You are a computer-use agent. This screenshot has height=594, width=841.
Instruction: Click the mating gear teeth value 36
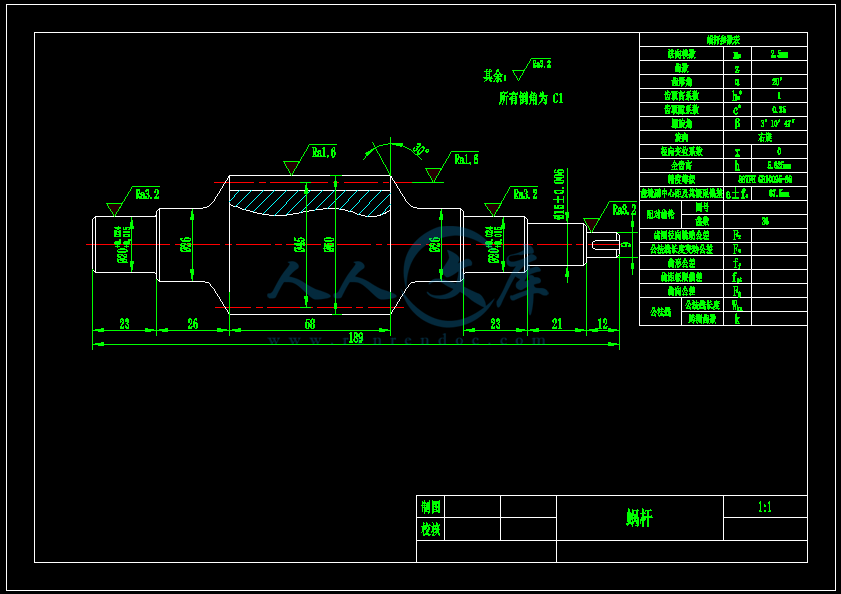[765, 221]
